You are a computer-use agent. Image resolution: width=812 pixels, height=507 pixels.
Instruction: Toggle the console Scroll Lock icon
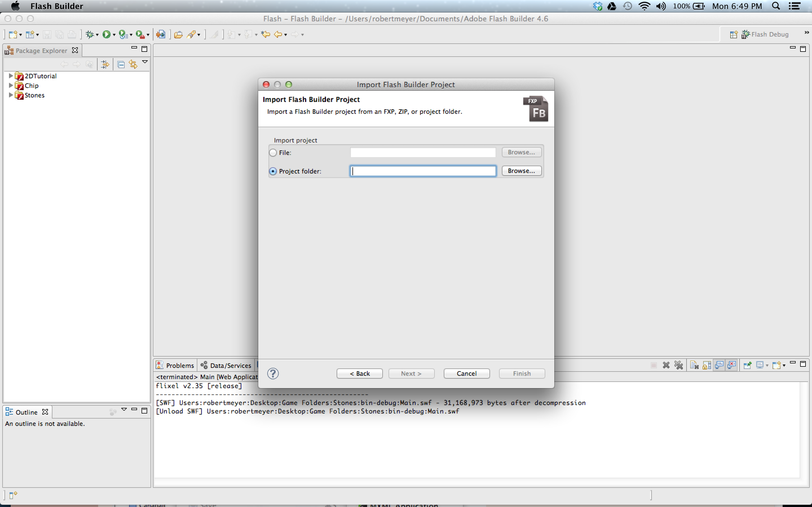(x=707, y=365)
